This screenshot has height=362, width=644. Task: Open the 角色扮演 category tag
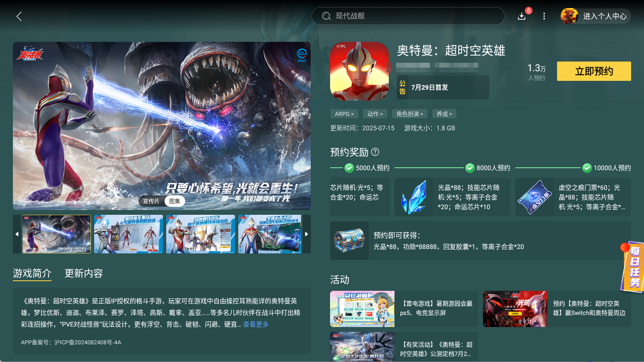[x=410, y=114]
